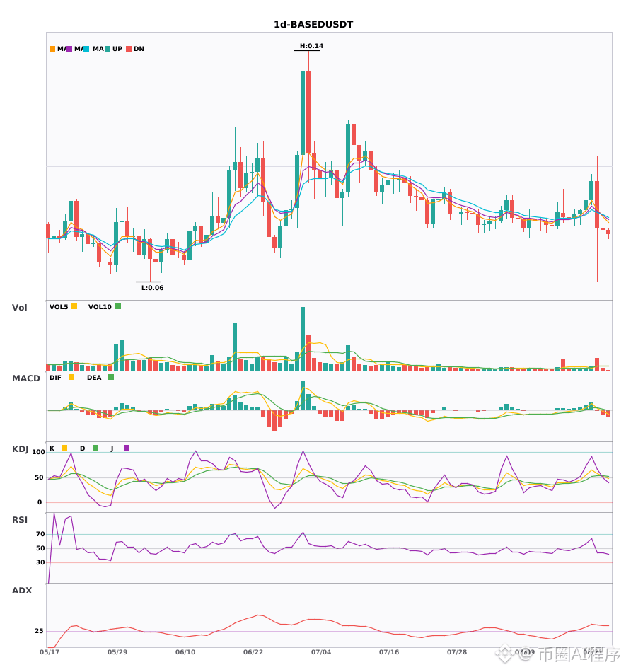Click the cyan MA legend swatch
Screen dimensions: 626x672
[x=86, y=49]
